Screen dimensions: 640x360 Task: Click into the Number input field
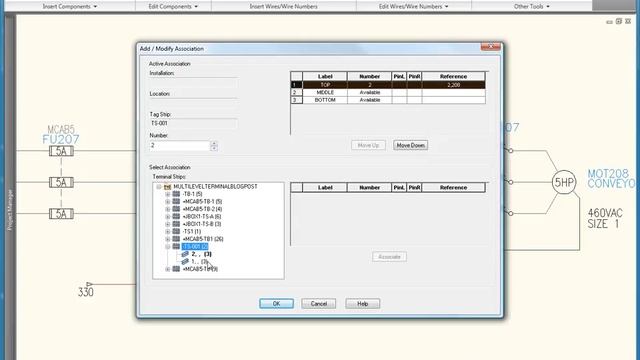[x=180, y=146]
